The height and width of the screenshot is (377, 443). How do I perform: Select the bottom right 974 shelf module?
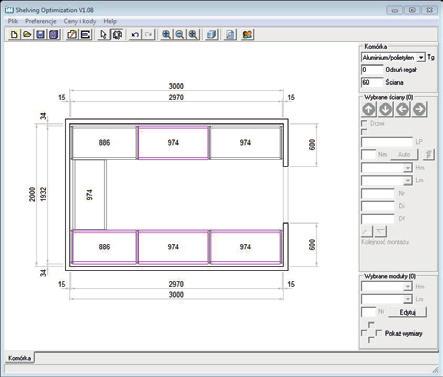(245, 247)
